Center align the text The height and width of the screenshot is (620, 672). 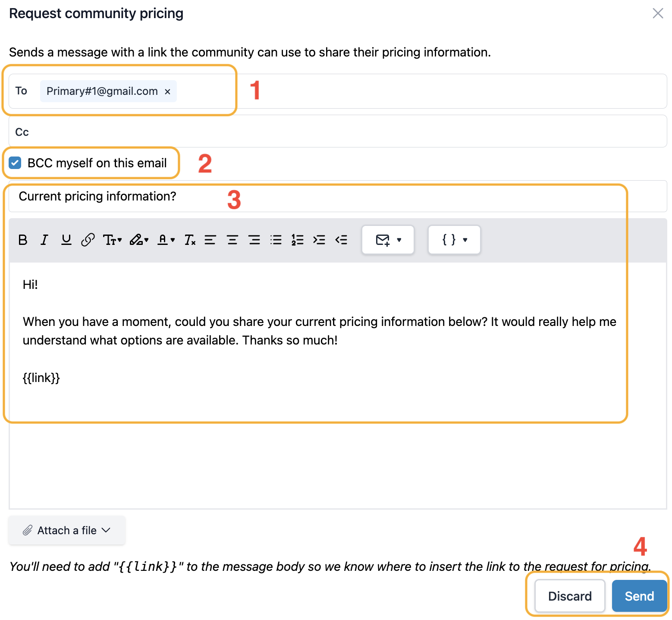232,240
